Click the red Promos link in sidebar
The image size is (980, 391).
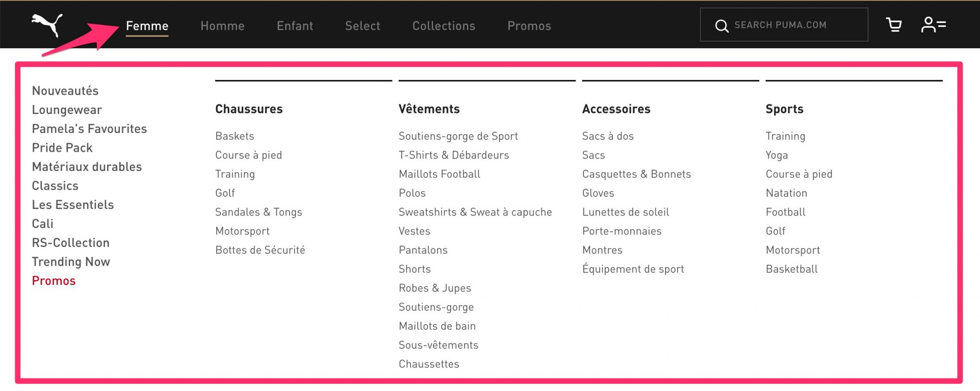coord(54,281)
